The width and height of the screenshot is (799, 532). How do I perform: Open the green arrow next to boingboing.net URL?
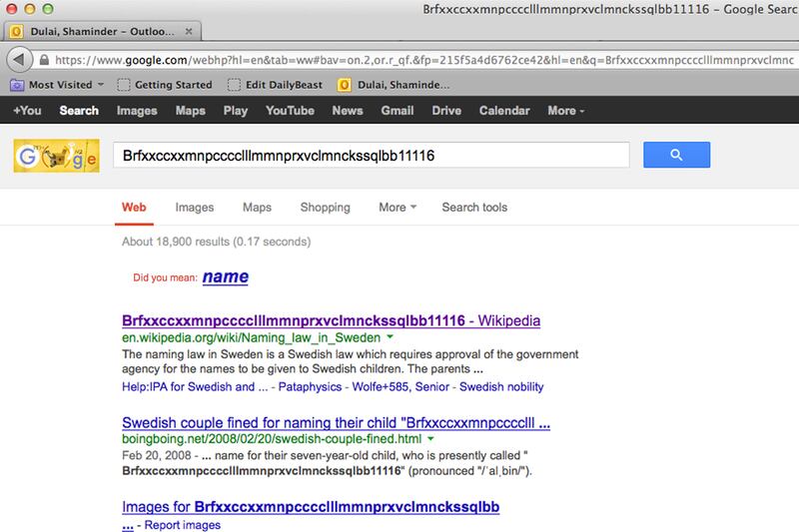430,438
